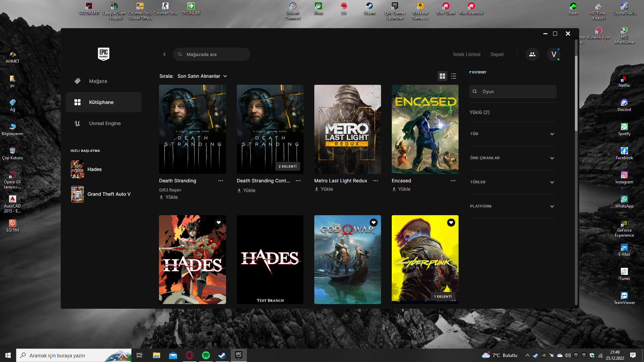
Task: Open the Xbox desktop shortcut
Action: point(318,9)
